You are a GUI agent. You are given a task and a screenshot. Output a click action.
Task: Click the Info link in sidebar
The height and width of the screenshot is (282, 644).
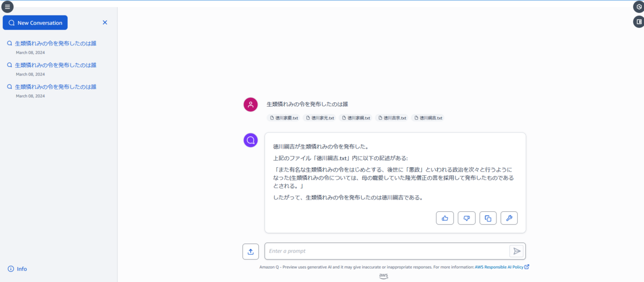17,269
